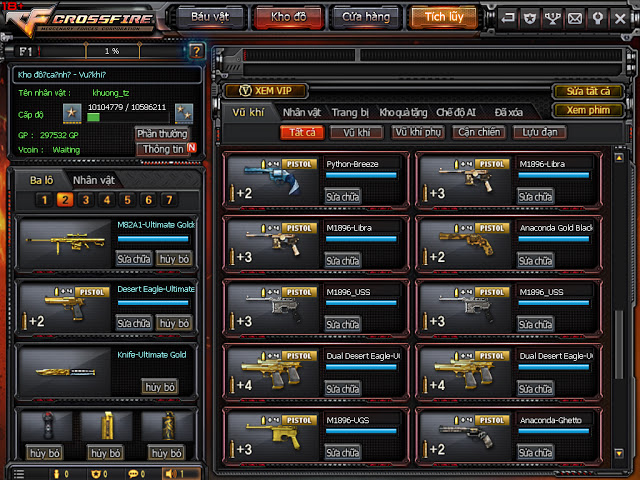Click Sửa chữa for Python-Breeze
This screenshot has height=480, width=640.
pyautogui.click(x=342, y=196)
